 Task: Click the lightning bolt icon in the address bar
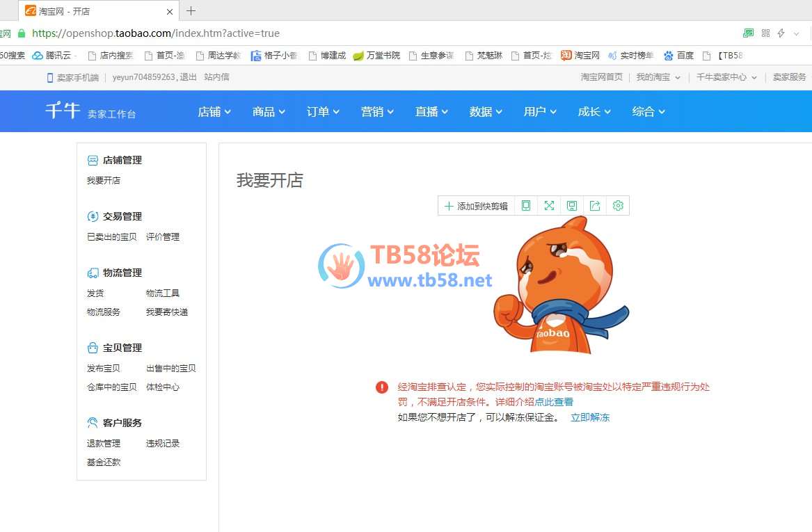(781, 33)
